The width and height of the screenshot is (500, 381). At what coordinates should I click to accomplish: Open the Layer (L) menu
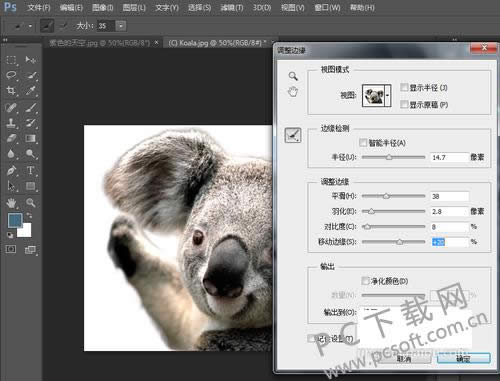pyautogui.click(x=134, y=7)
